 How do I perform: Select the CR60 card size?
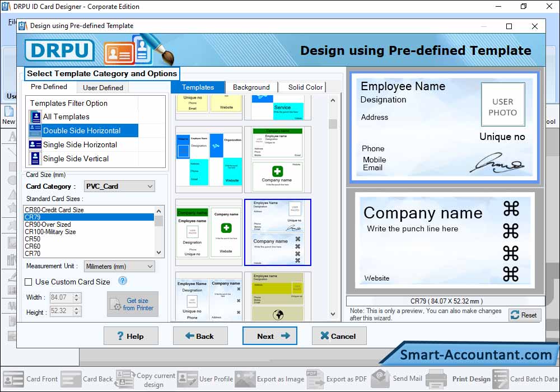coord(89,246)
